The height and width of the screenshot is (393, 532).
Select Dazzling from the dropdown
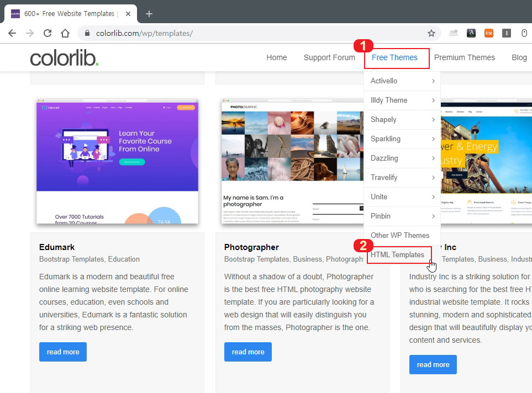(x=384, y=158)
